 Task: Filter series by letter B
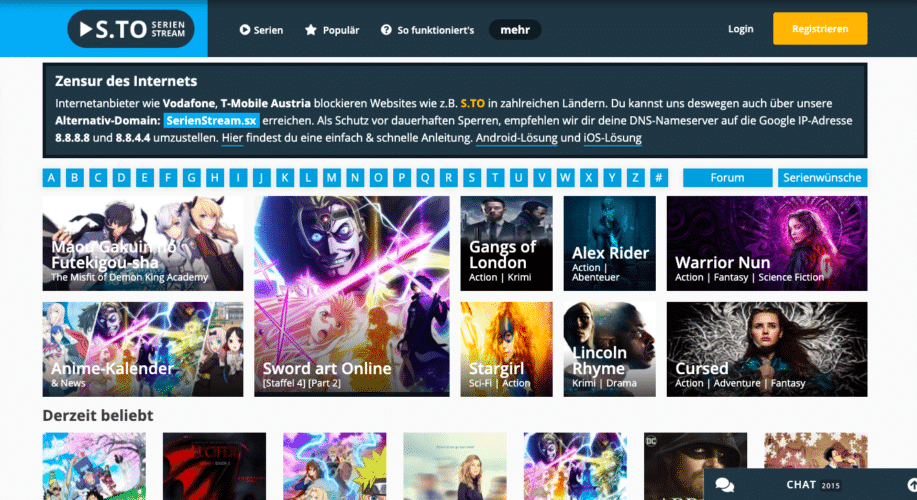[x=75, y=178]
